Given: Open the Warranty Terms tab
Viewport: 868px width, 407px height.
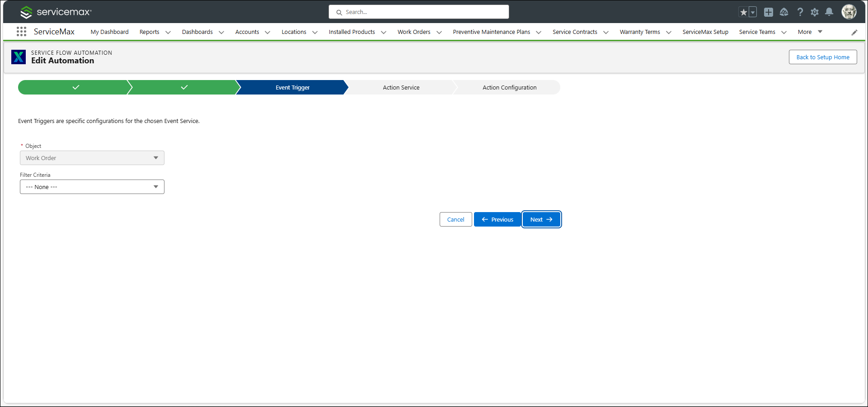Looking at the screenshot, I should [640, 32].
